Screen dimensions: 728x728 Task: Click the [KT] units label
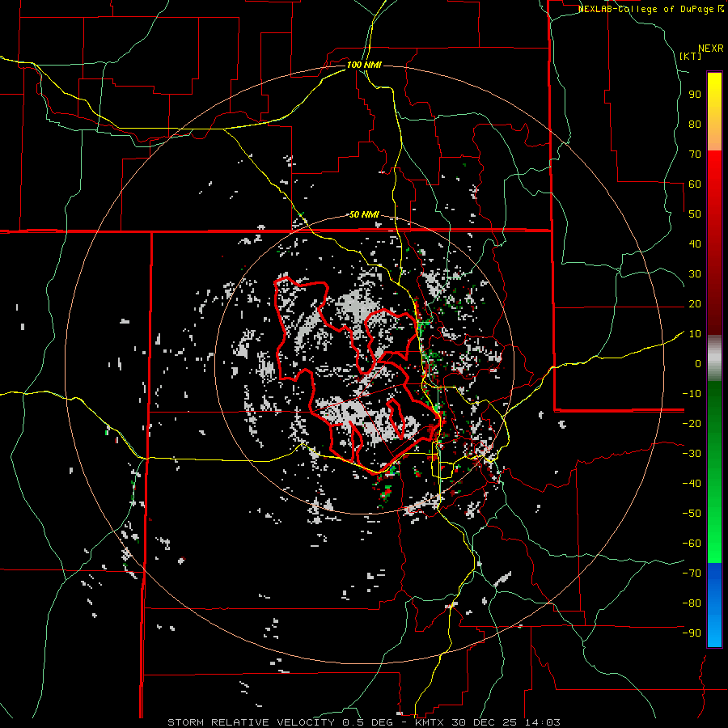(x=691, y=56)
